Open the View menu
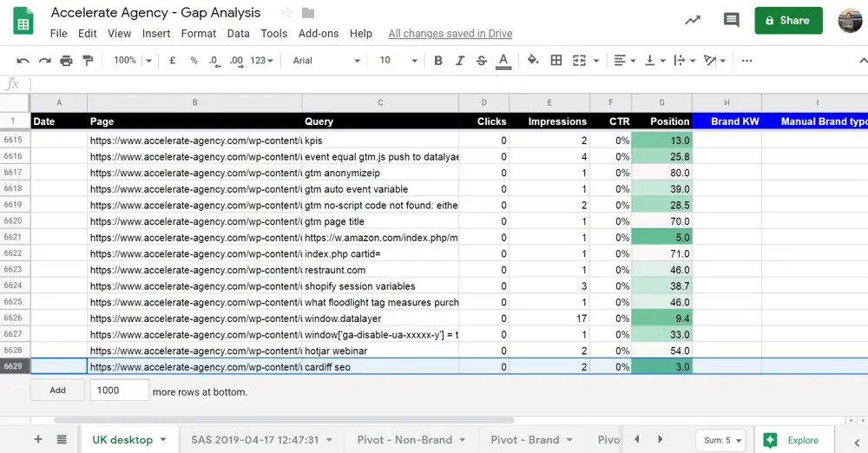The width and height of the screenshot is (868, 453). 120,34
